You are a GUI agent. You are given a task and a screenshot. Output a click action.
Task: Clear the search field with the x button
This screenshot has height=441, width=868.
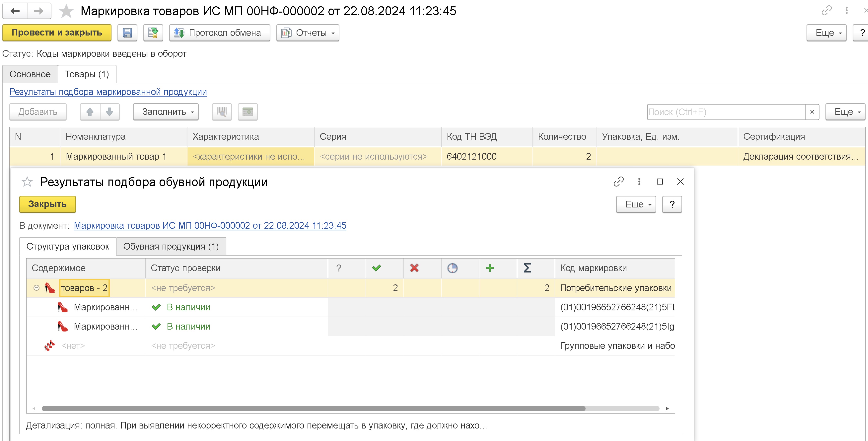pyautogui.click(x=812, y=112)
